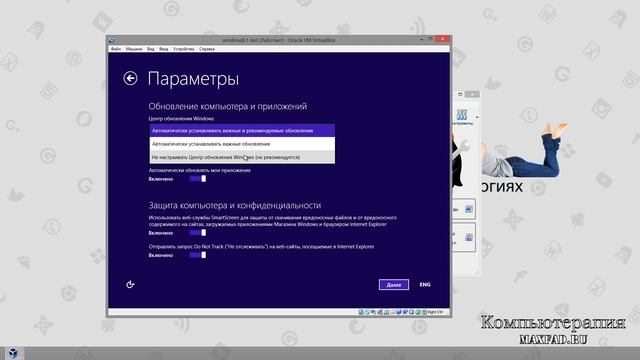The image size is (640, 360).
Task: Open the Справка menu
Action: click(207, 49)
